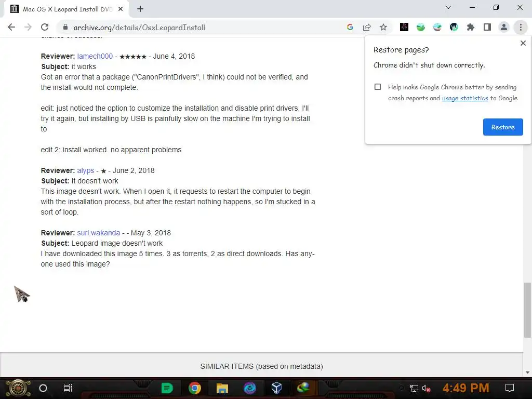Open the usage statistics link

click(465, 98)
